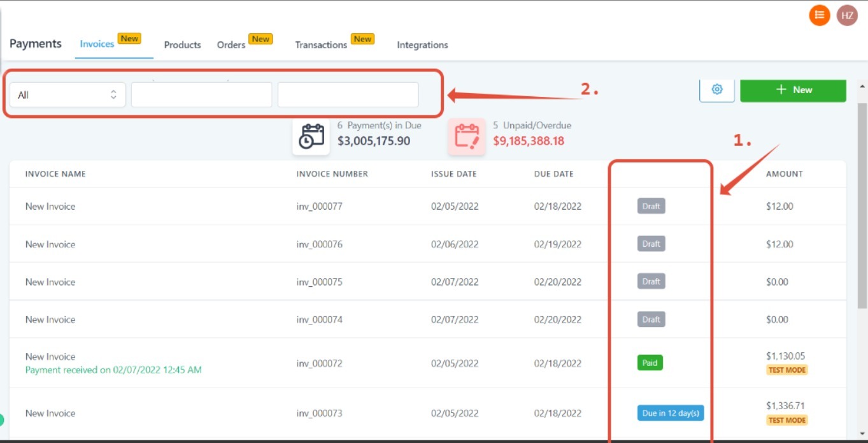Click the green Paid status badge

[x=650, y=363]
